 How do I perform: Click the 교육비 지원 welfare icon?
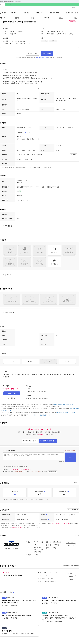(54, 250)
